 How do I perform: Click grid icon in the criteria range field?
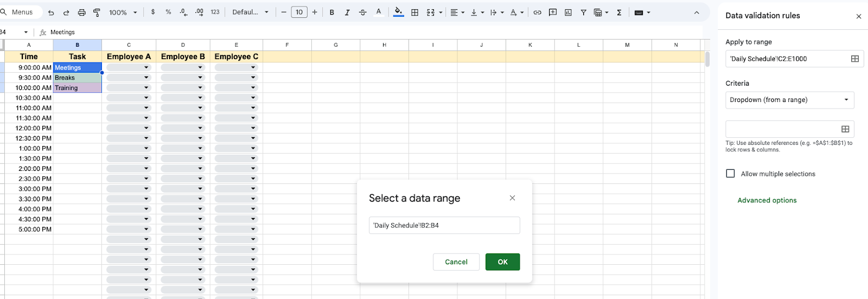[845, 129]
